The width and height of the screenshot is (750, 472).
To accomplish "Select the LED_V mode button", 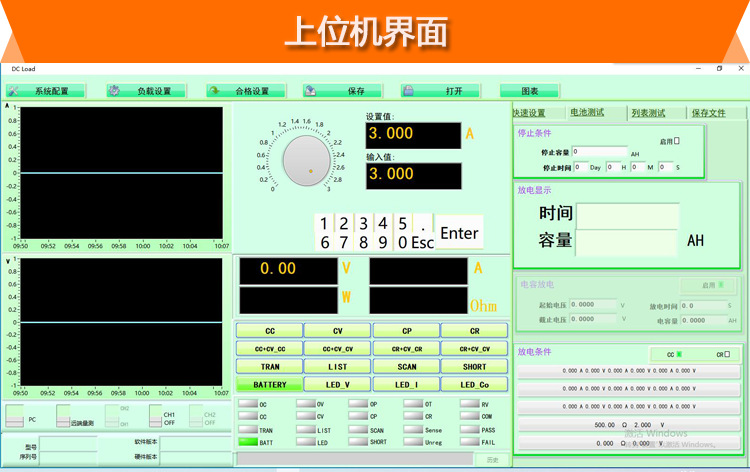I will (338, 384).
